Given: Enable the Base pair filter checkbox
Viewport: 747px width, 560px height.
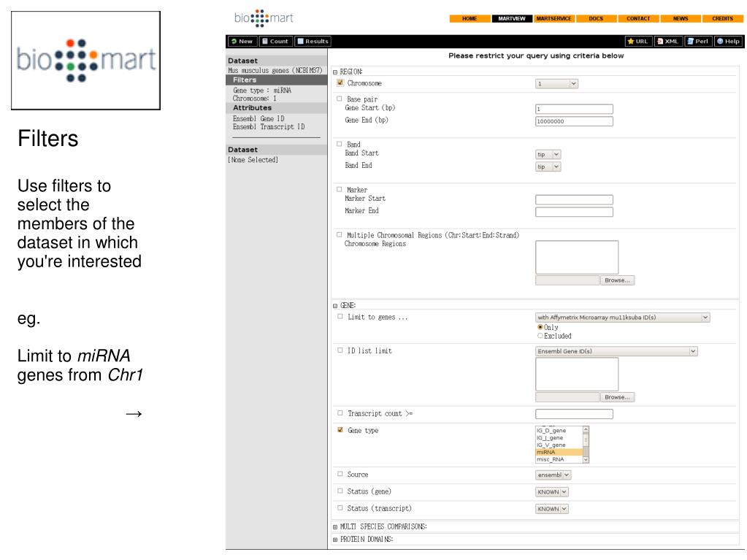Looking at the screenshot, I should click(x=340, y=99).
